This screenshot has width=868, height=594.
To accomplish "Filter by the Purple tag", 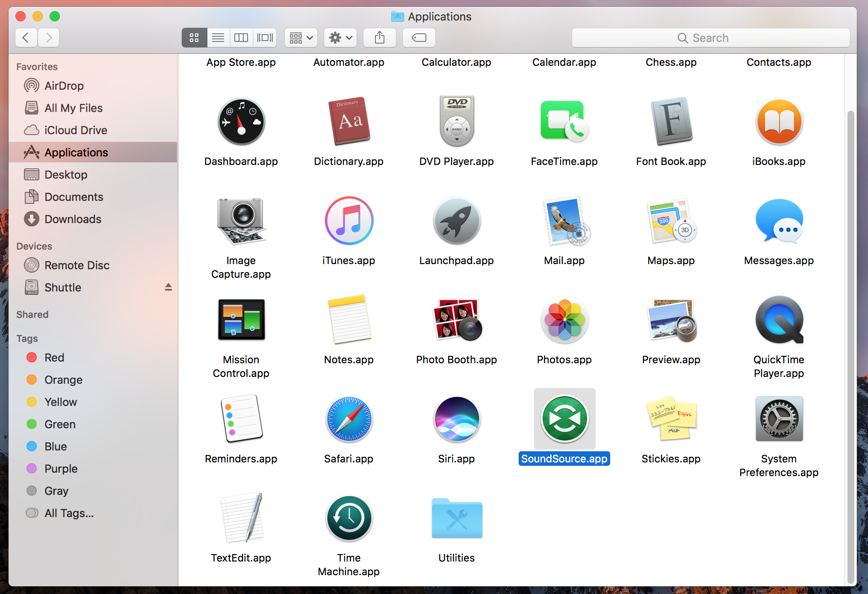I will coord(93,468).
